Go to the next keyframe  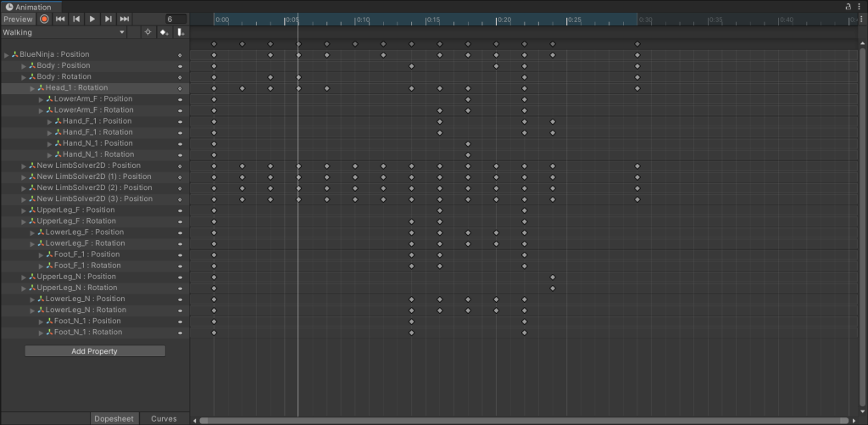[108, 19]
